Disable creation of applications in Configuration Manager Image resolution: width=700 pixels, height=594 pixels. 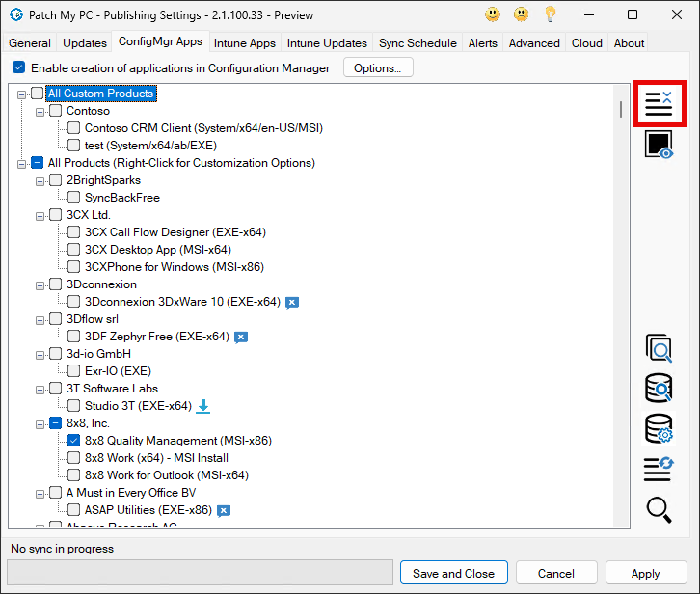[19, 68]
